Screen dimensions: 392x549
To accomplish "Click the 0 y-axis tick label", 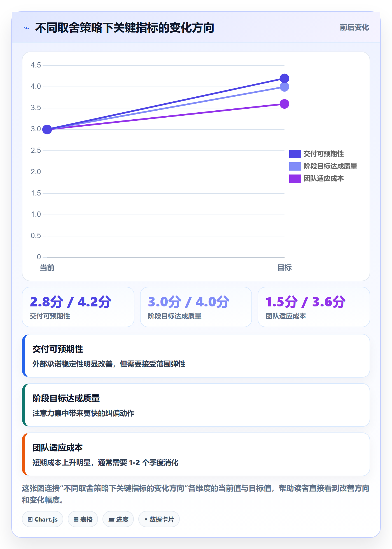I will pyautogui.click(x=39, y=257).
